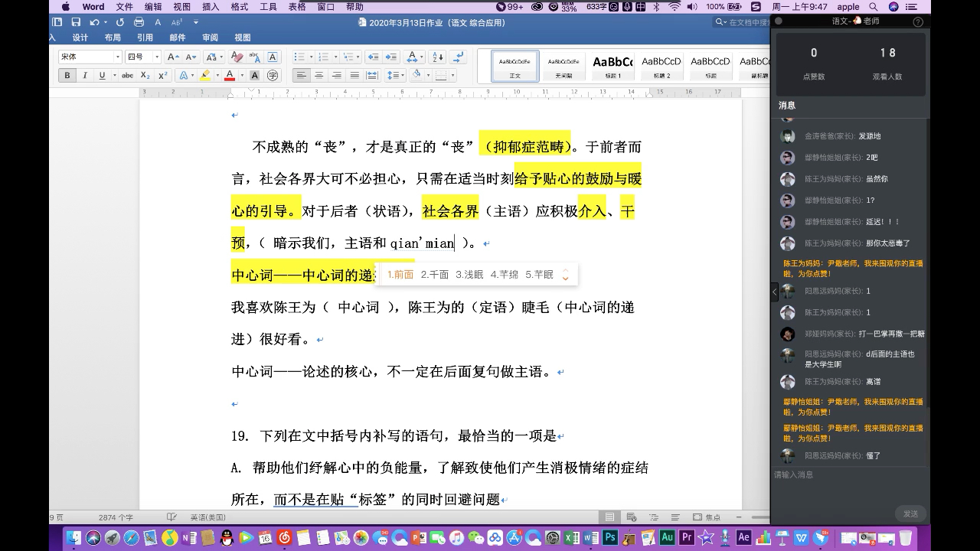Screen dimensions: 980x551
Task: Select the pinyin guide (字) icon
Action: (273, 75)
